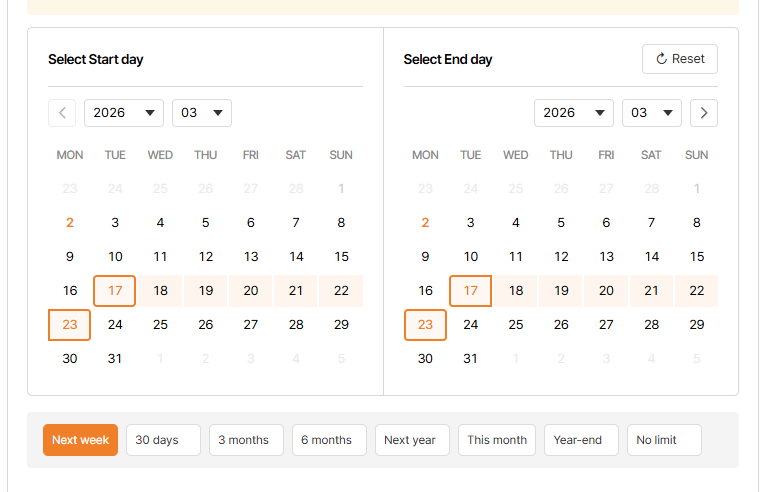Viewport: 762px width, 492px height.
Task: Open start calendar year dropdown 2026
Action: click(124, 113)
